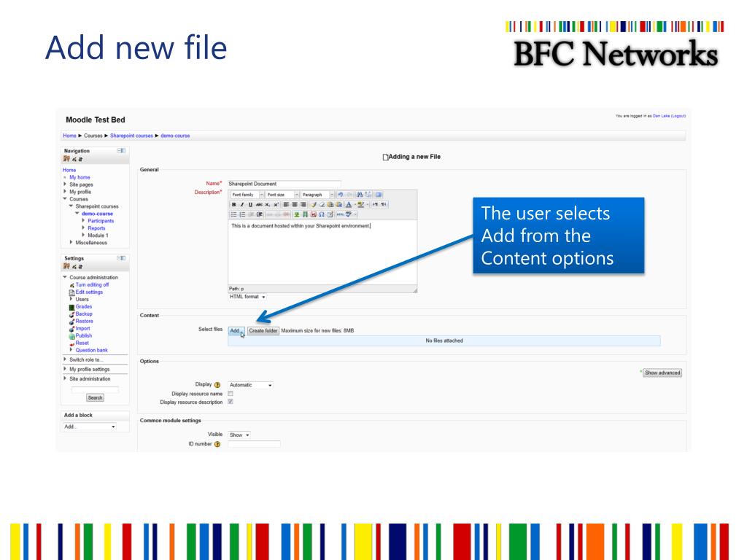Open the Add a block dropdown
The image size is (747, 560).
tap(90, 427)
